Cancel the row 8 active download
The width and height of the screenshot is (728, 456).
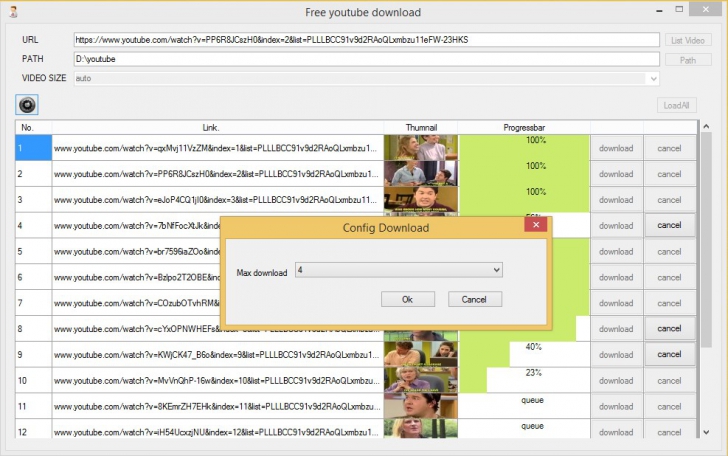point(670,329)
